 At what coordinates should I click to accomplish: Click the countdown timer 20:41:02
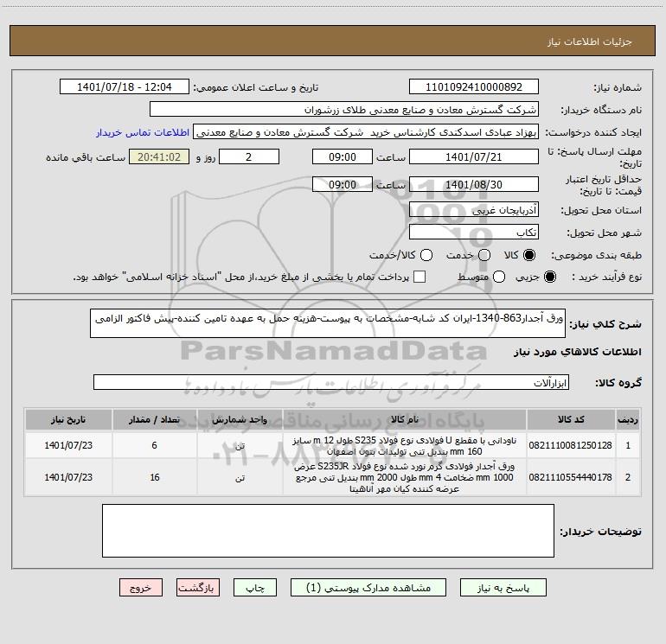(x=159, y=156)
